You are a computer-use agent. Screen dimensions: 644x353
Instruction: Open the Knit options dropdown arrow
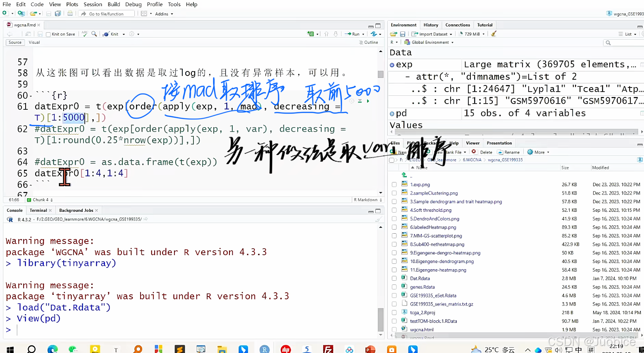(x=124, y=34)
